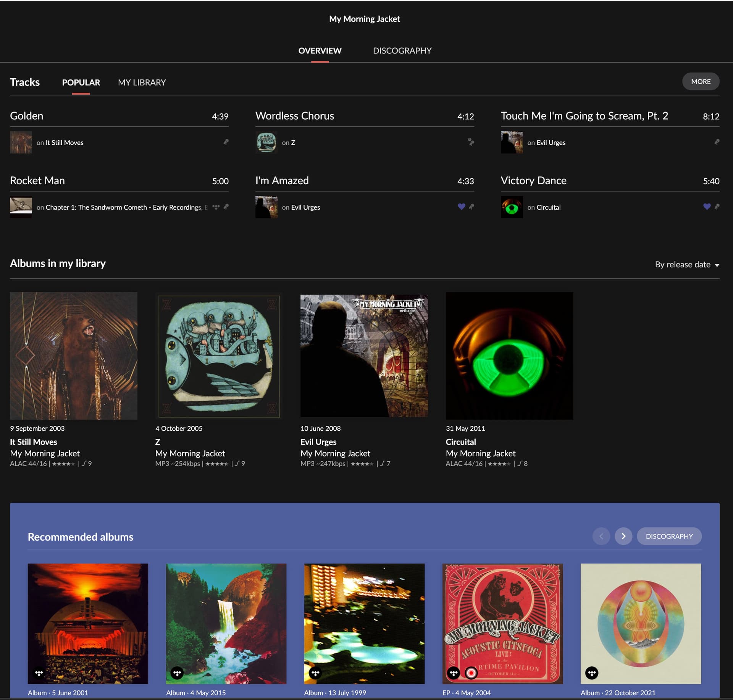
Task: Click the Tidal badge on the 4 May 2004 EP
Action: 454,673
